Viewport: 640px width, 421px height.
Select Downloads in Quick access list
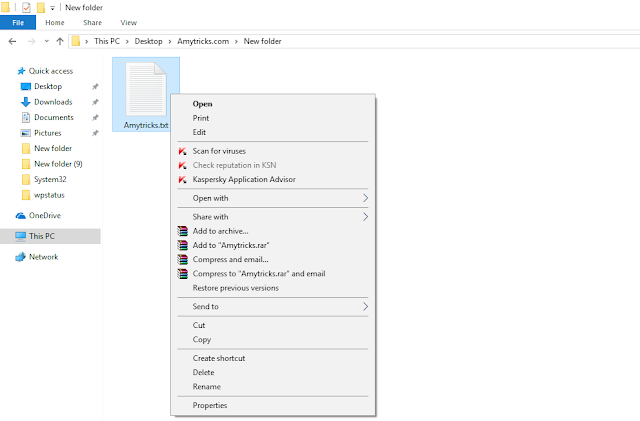[53, 102]
